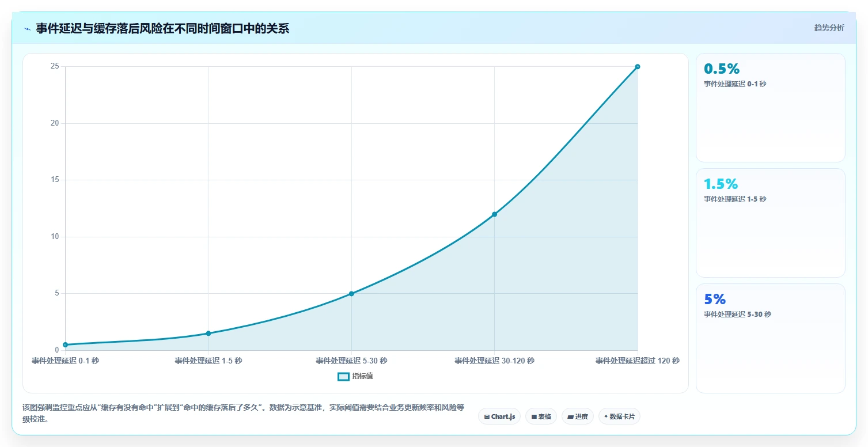The height and width of the screenshot is (447, 868).
Task: Click the 趋势分析 label in the header
Action: [x=829, y=28]
